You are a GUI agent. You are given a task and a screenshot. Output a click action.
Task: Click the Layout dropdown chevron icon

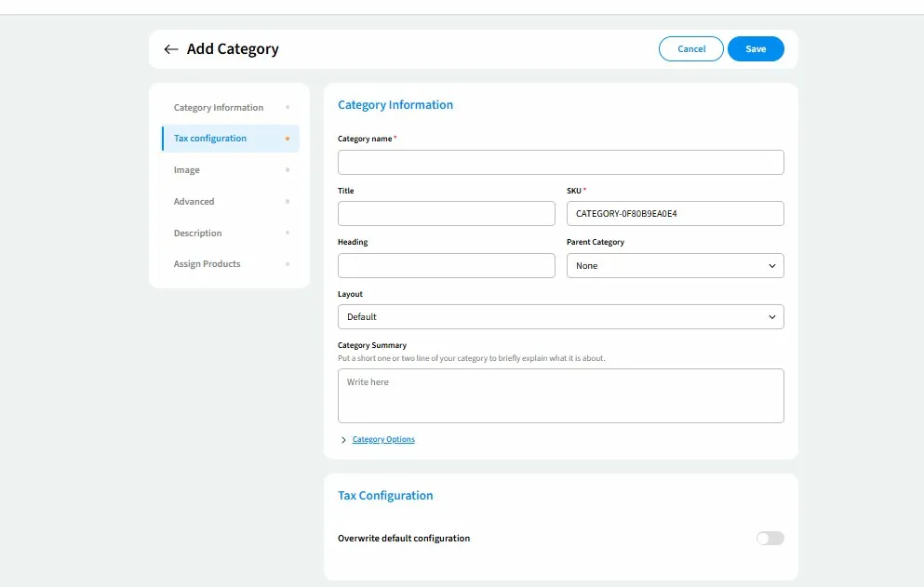(771, 317)
